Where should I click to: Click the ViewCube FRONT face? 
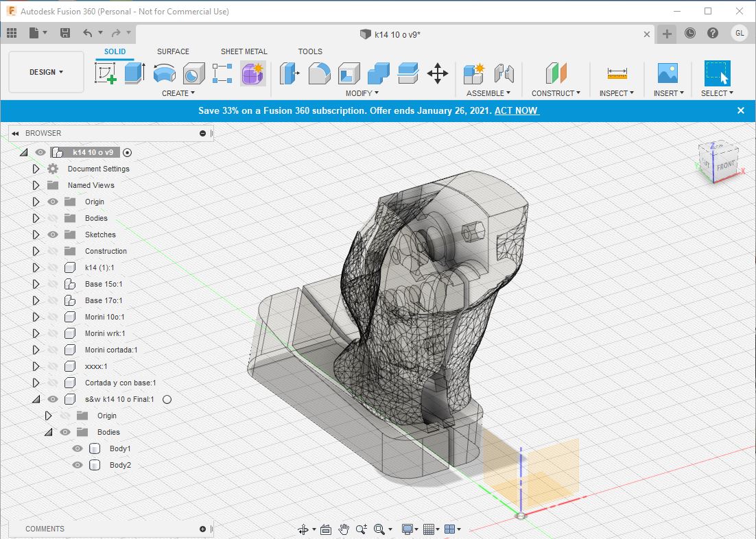click(x=725, y=165)
